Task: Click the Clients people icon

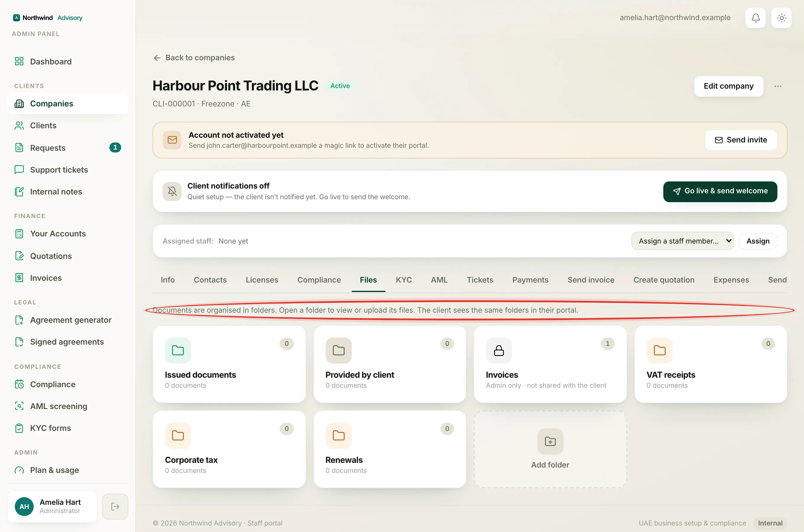Action: 19,126
